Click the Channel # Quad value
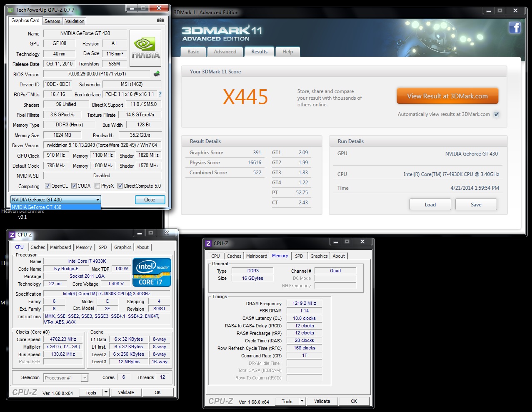The height and width of the screenshot is (412, 532). click(x=335, y=271)
